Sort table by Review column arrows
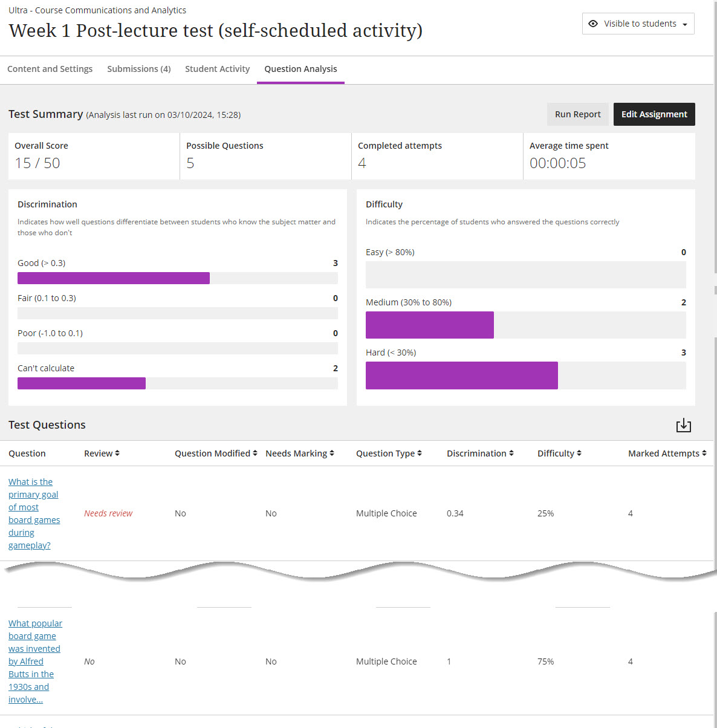This screenshot has height=728, width=717. (x=117, y=453)
